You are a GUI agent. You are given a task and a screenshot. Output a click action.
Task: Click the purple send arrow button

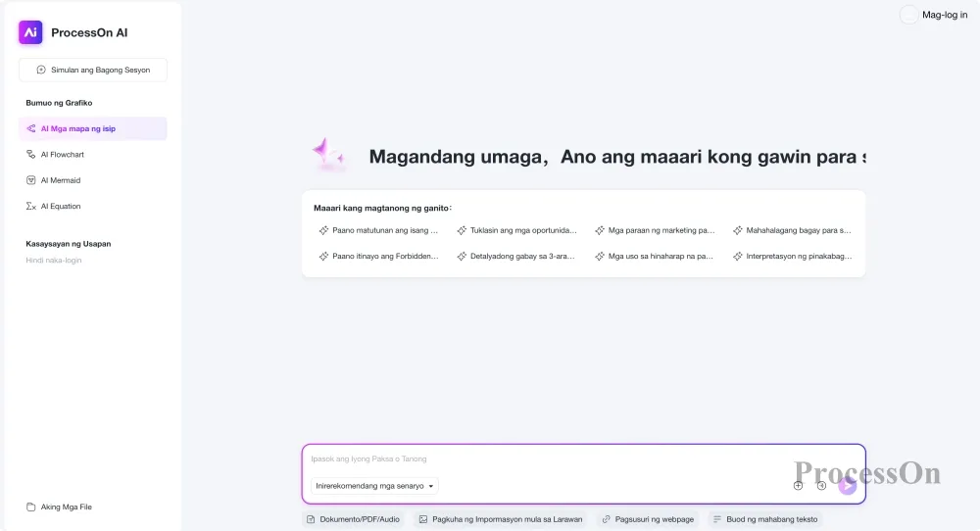coord(847,485)
